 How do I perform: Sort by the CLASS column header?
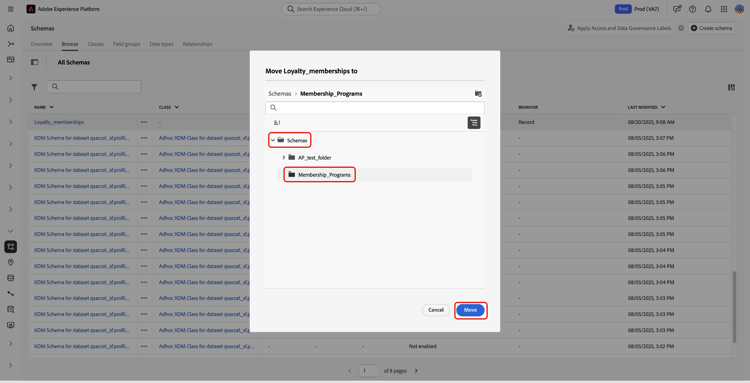tap(169, 107)
